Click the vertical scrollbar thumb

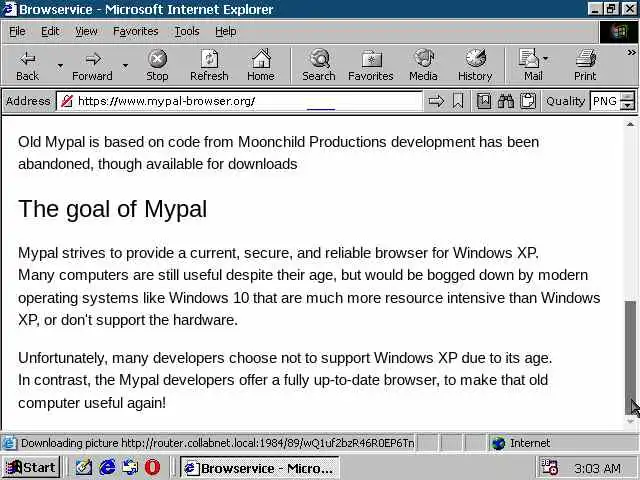pyautogui.click(x=631, y=357)
